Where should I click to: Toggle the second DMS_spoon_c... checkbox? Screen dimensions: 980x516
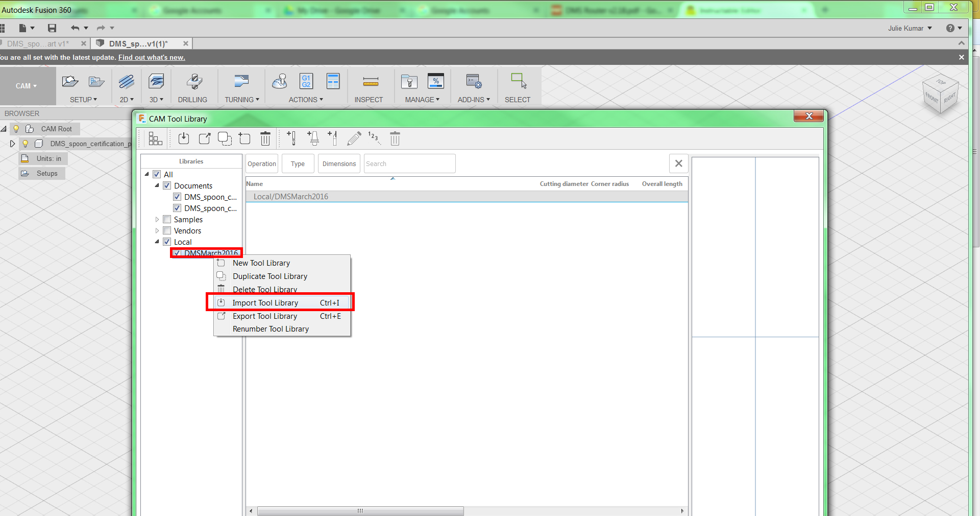177,208
